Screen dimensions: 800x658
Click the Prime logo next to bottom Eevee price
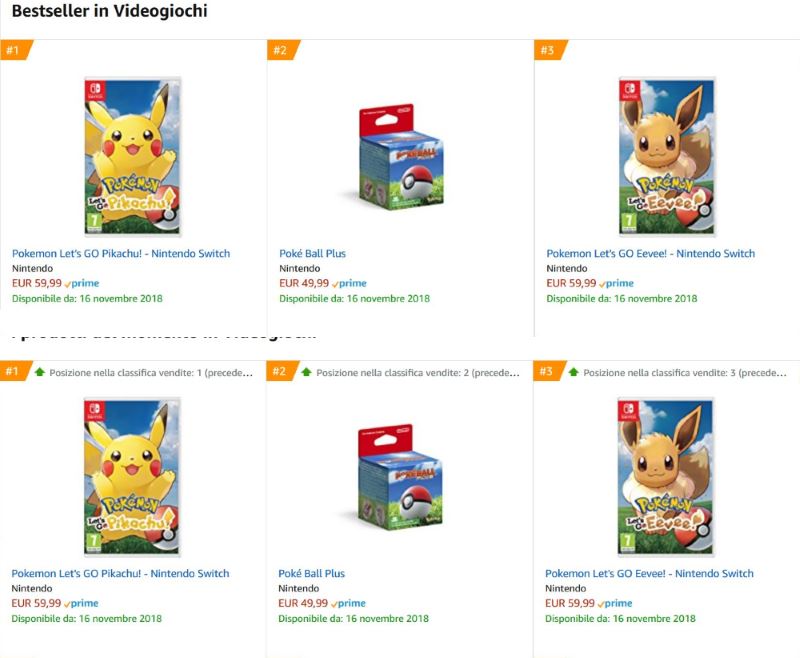616,604
